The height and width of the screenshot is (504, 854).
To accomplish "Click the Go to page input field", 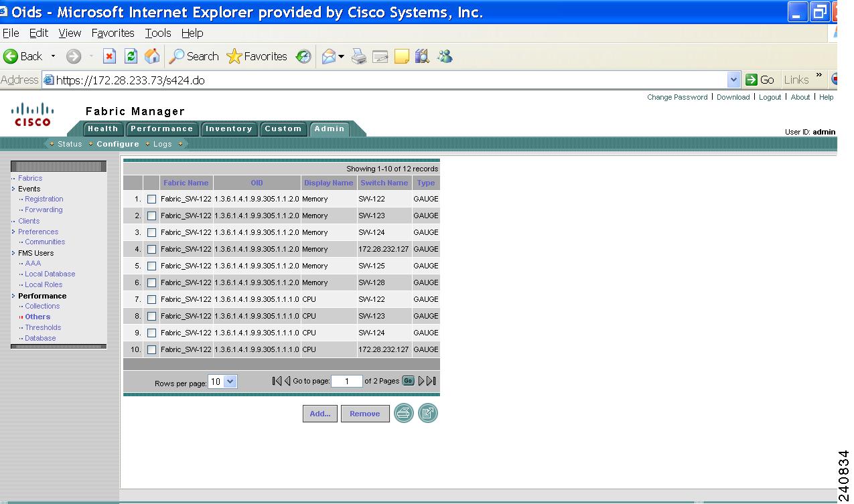I will coord(346,380).
